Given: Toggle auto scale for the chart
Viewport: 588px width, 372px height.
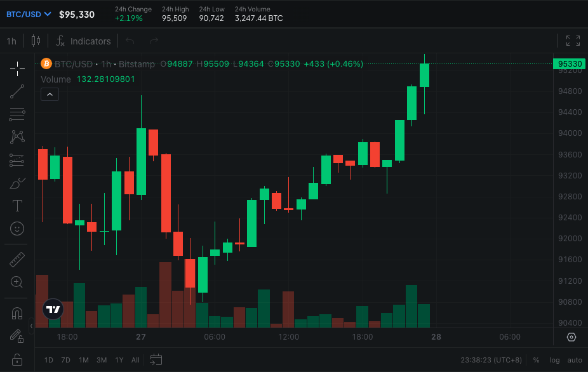Looking at the screenshot, I should coord(574,360).
